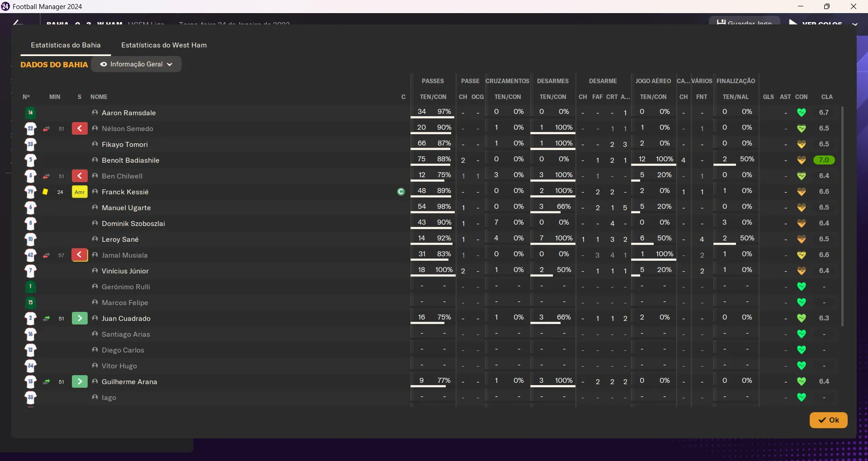
Task: Click the DADOS DO BAHIA heading
Action: pyautogui.click(x=54, y=65)
